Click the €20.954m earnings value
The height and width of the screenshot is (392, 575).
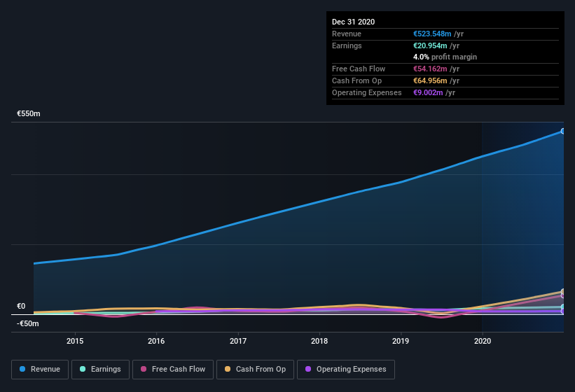pyautogui.click(x=430, y=45)
